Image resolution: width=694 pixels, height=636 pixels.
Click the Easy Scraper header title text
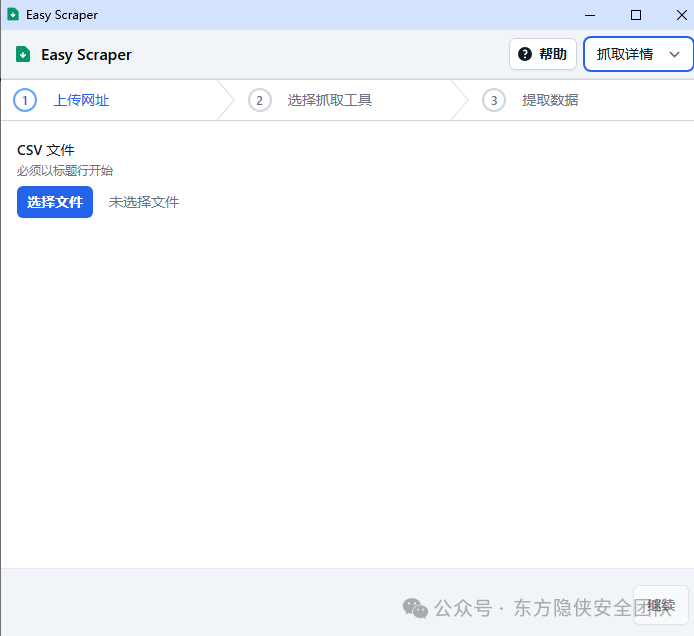[x=86, y=55]
